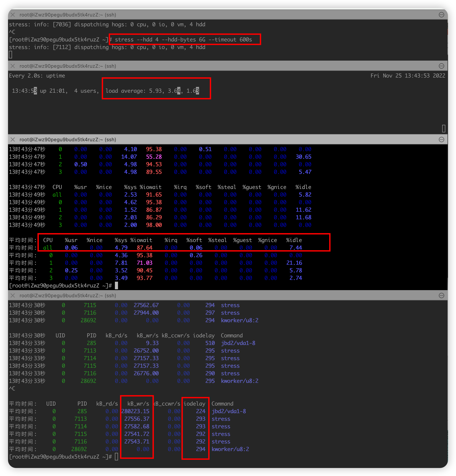Screen dimensions: 456x476
Task: Click the average kB_wr/s value 27556.37
Action: coord(137,419)
